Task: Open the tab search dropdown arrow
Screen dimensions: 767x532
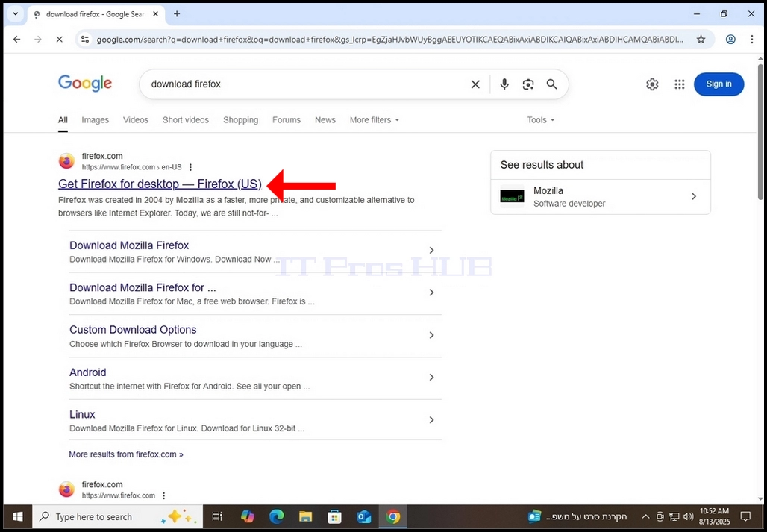Action: click(x=15, y=14)
